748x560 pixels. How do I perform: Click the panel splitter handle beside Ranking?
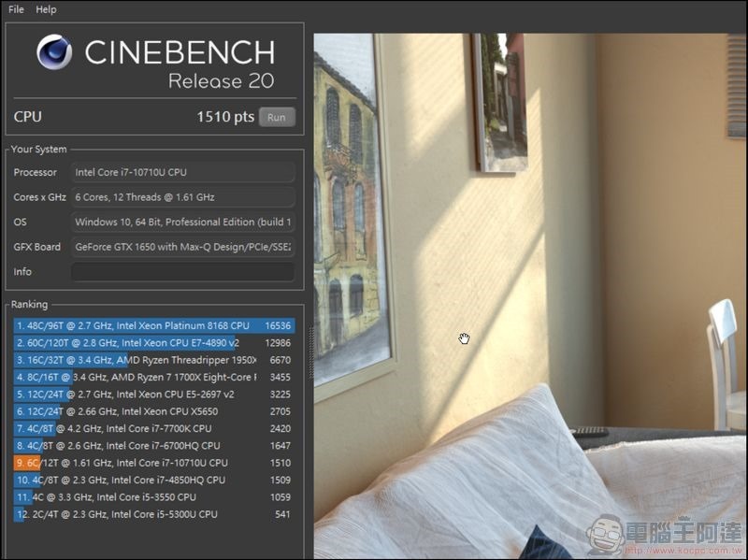[x=311, y=353]
